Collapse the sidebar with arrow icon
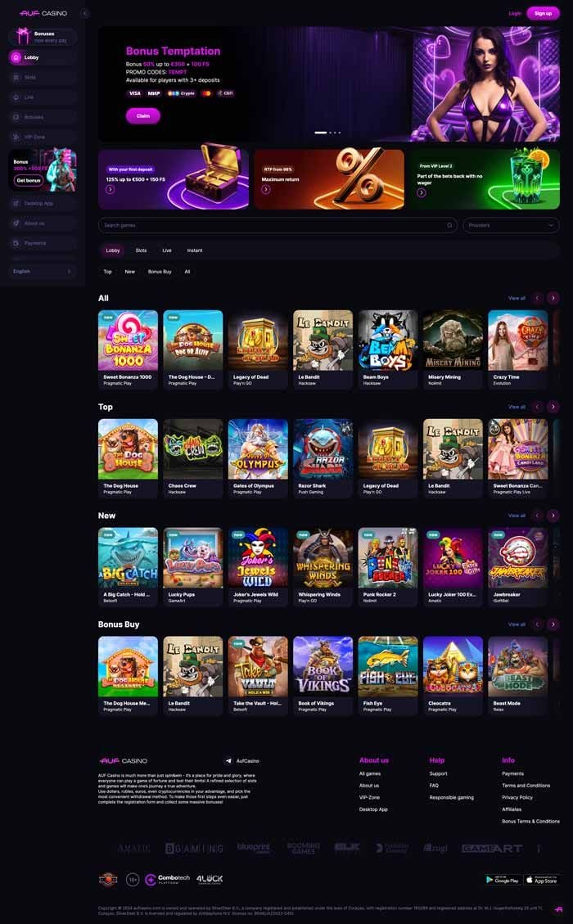Image resolution: width=573 pixels, height=924 pixels. click(84, 13)
